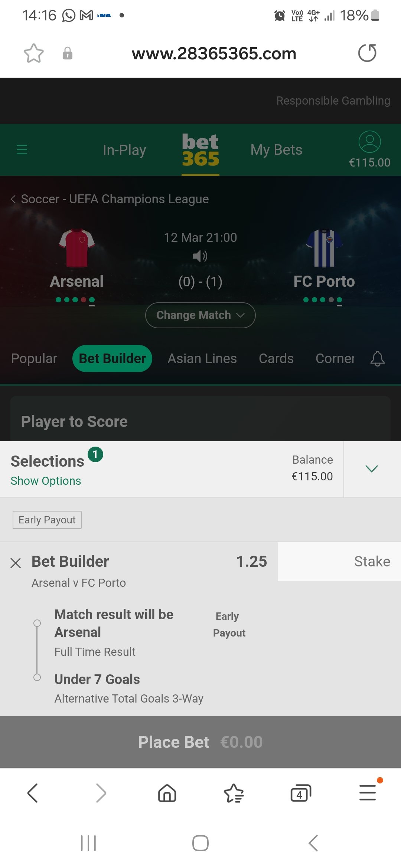401x868 pixels.
Task: Open match notifications bell icon
Action: (x=377, y=358)
